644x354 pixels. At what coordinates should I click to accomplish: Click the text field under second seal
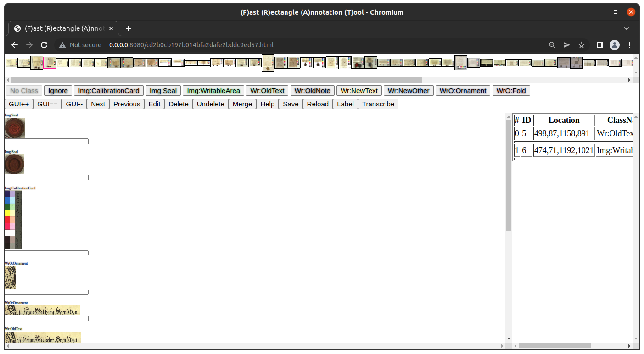coord(46,177)
